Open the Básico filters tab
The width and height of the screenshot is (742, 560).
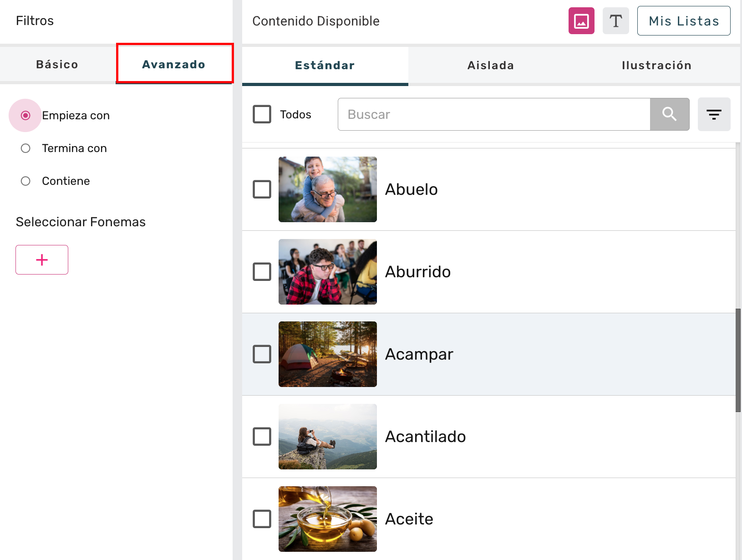tap(57, 64)
